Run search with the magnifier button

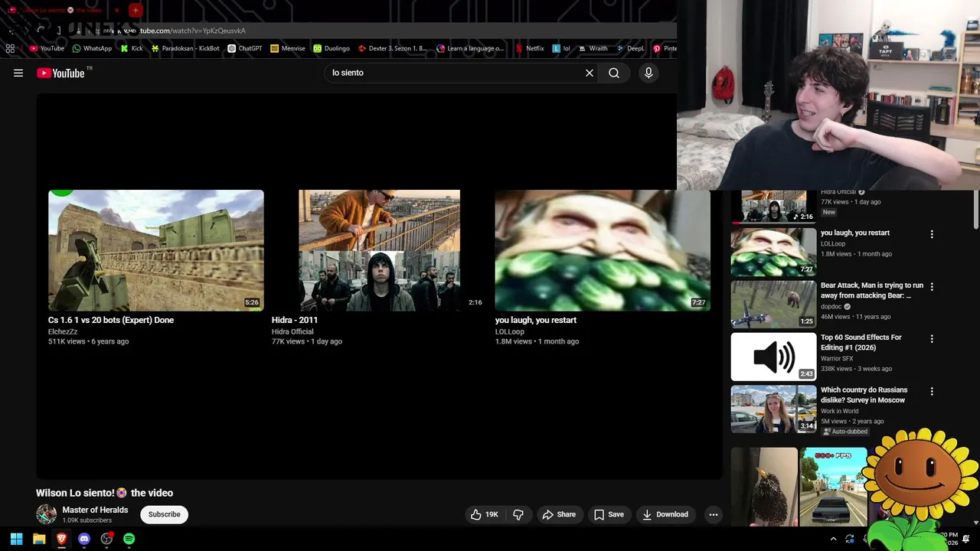[x=614, y=73]
